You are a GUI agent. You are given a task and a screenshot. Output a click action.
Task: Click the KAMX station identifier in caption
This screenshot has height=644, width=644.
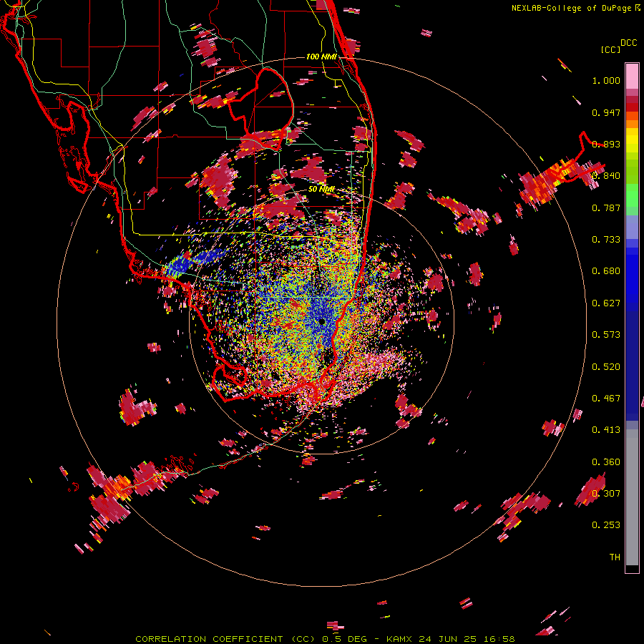(x=399, y=639)
